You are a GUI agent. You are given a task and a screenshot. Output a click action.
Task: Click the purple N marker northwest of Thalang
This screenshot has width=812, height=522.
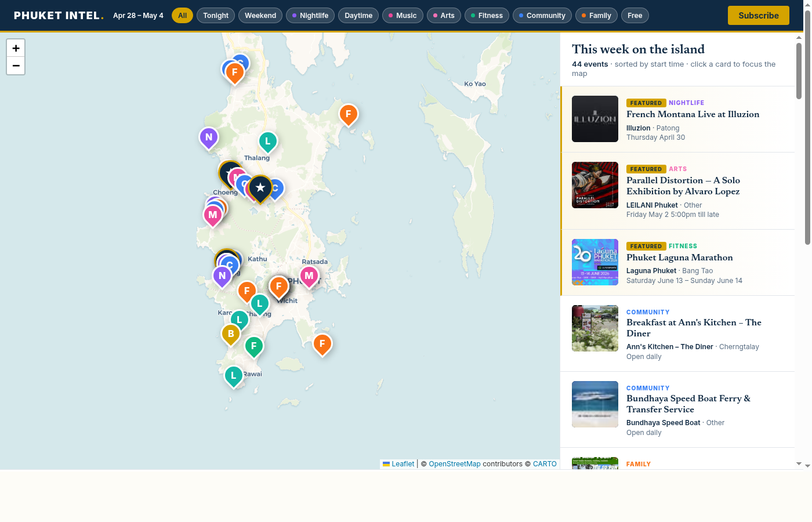coord(209,137)
